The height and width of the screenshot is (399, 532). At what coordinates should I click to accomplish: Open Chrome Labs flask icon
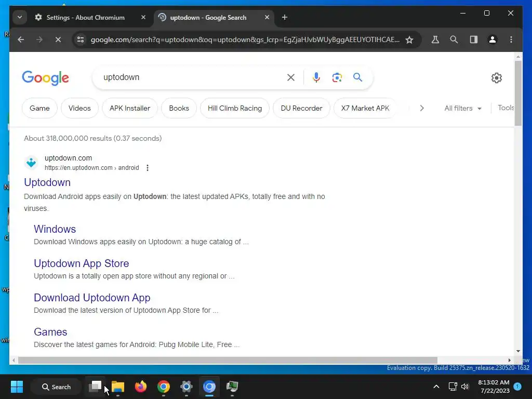pyautogui.click(x=435, y=39)
